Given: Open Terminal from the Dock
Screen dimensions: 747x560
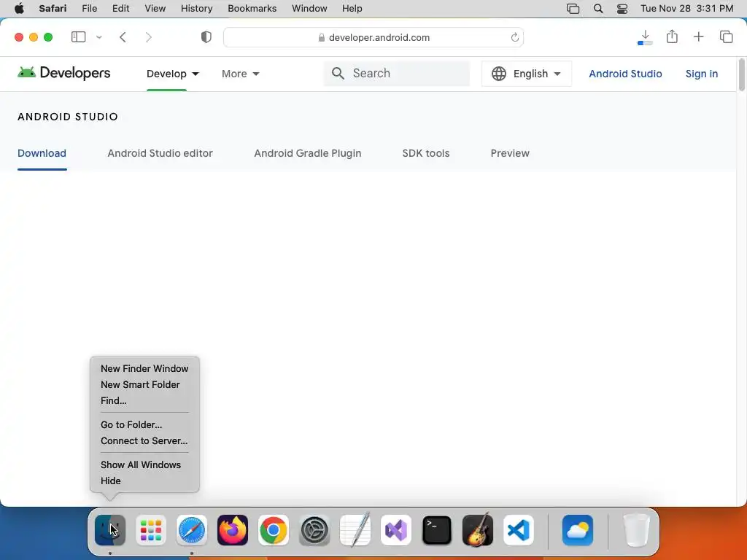Looking at the screenshot, I should (x=437, y=530).
